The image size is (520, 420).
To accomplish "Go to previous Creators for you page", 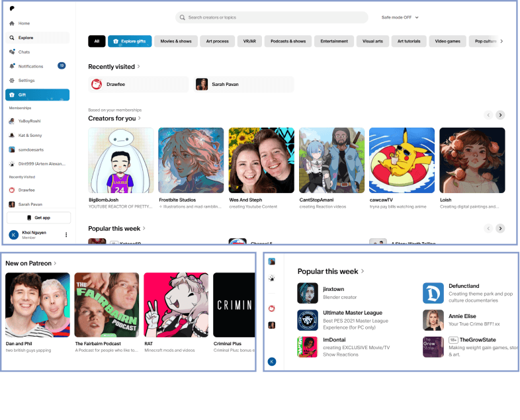I will click(x=488, y=115).
